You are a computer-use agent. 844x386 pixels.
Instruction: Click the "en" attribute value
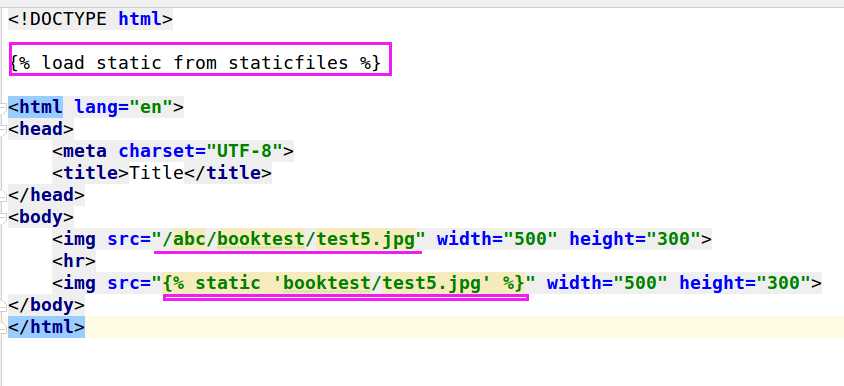pos(151,107)
